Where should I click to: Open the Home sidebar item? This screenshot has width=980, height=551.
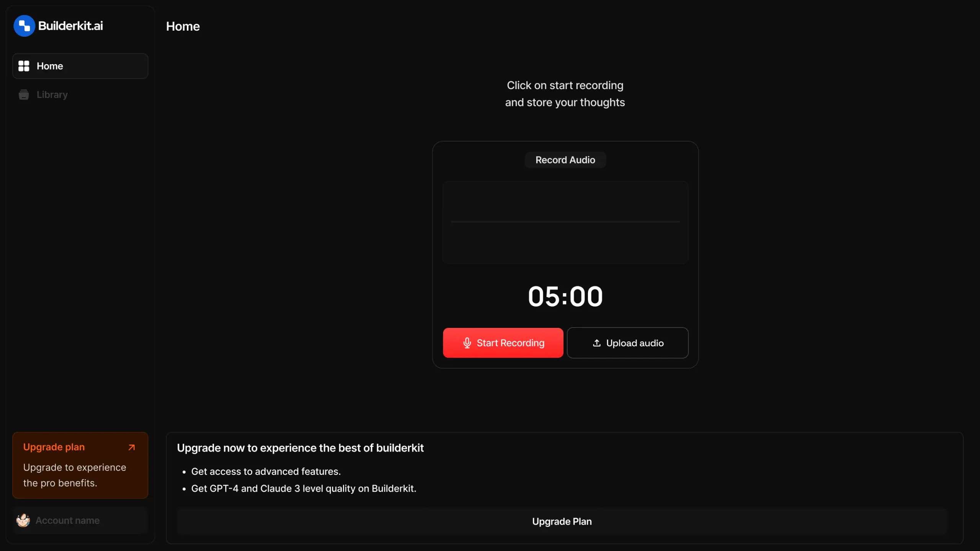(80, 66)
